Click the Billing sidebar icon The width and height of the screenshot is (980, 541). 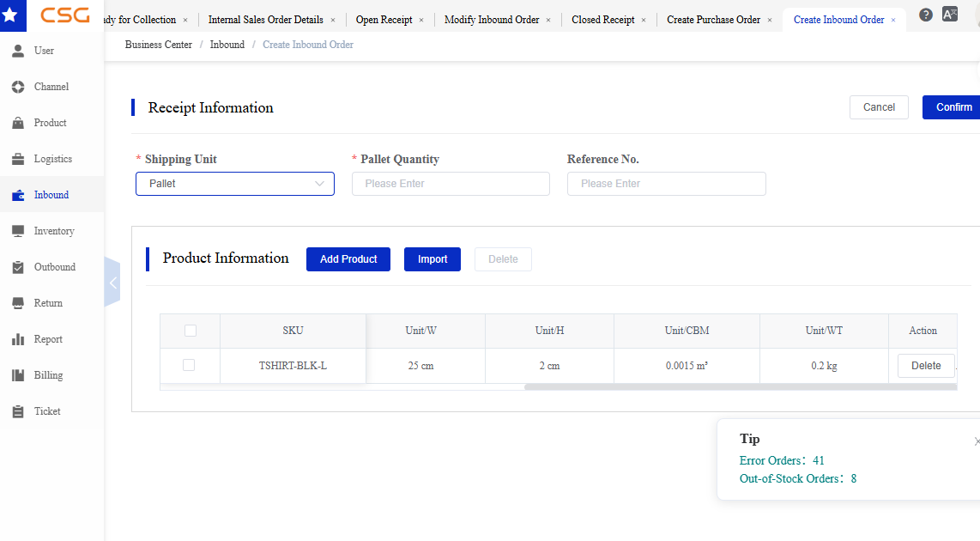tap(18, 375)
